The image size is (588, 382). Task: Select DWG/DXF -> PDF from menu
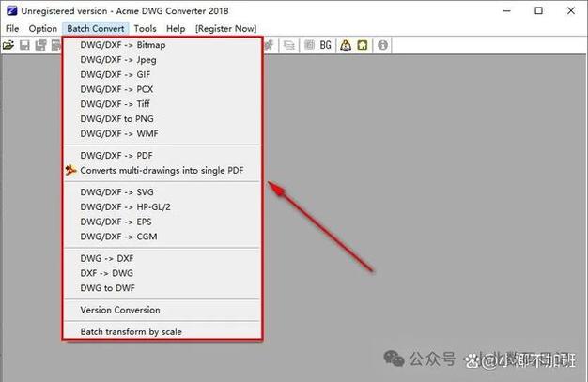(x=117, y=156)
